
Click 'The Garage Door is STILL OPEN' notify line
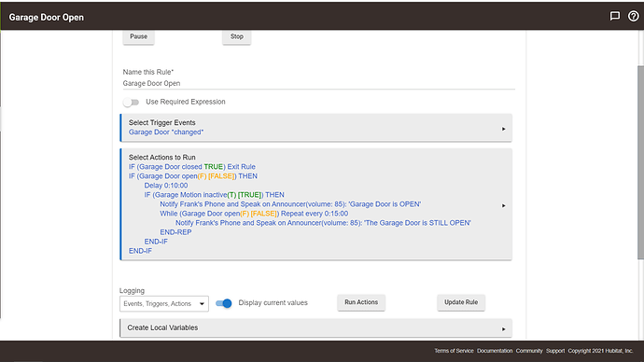[323, 223]
